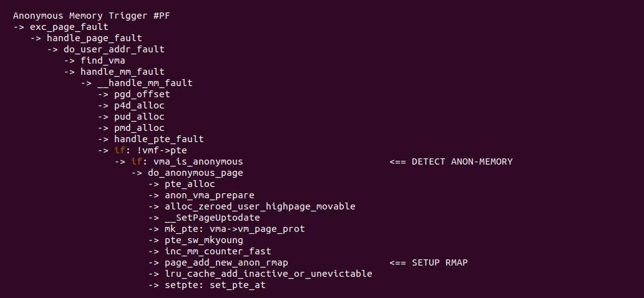
Task: Click the handle_page_fault call line
Action: [x=94, y=38]
